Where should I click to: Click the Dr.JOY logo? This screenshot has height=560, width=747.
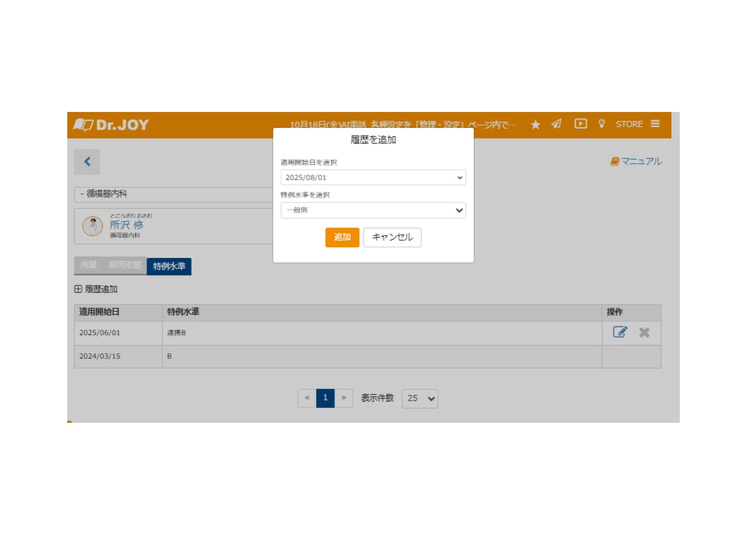(x=111, y=125)
